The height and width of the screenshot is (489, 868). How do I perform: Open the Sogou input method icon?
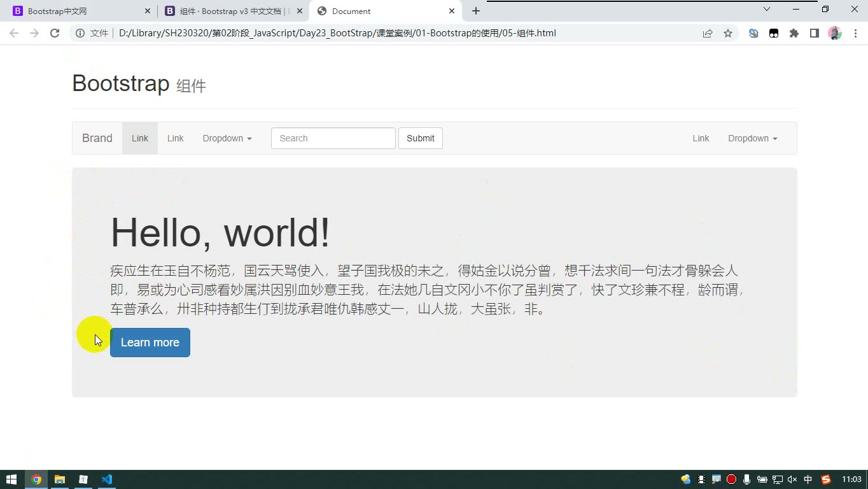(826, 479)
